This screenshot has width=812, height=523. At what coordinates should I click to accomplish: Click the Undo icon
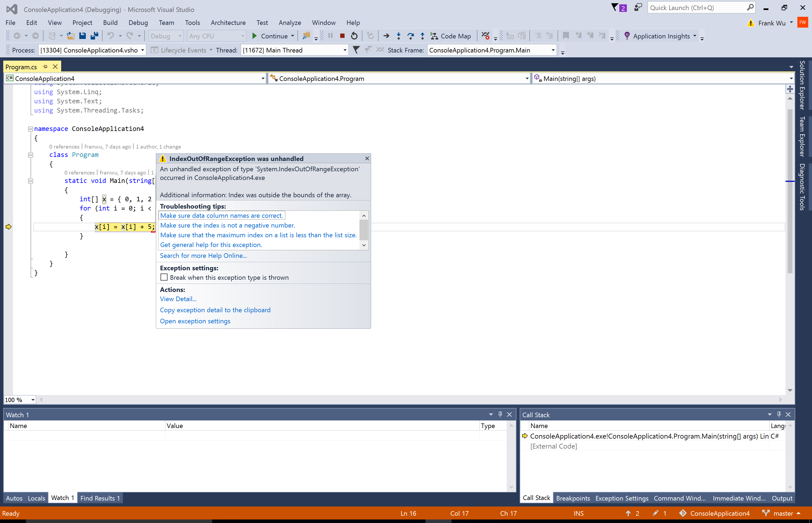[110, 36]
